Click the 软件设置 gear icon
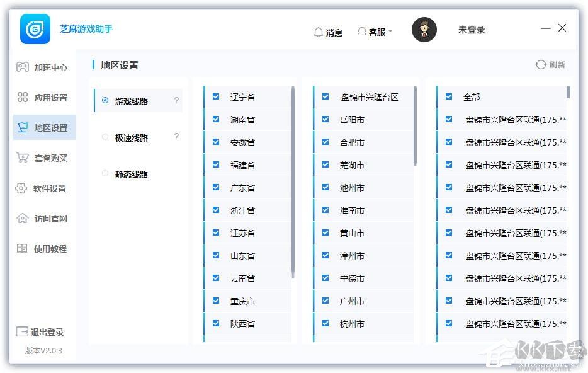 pos(22,188)
